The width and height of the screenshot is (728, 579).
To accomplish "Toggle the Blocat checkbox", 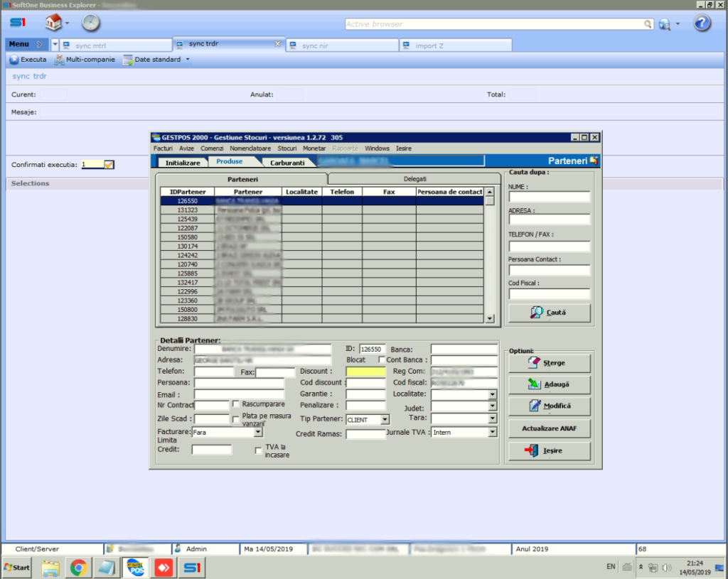I will pyautogui.click(x=382, y=359).
